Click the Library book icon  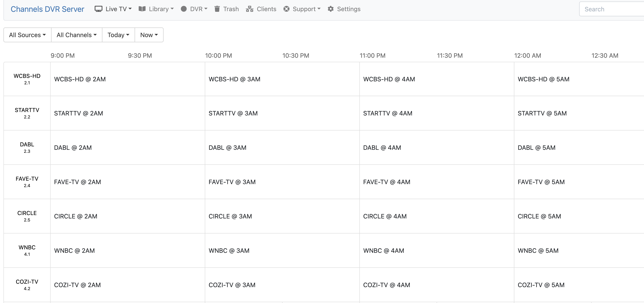click(142, 9)
